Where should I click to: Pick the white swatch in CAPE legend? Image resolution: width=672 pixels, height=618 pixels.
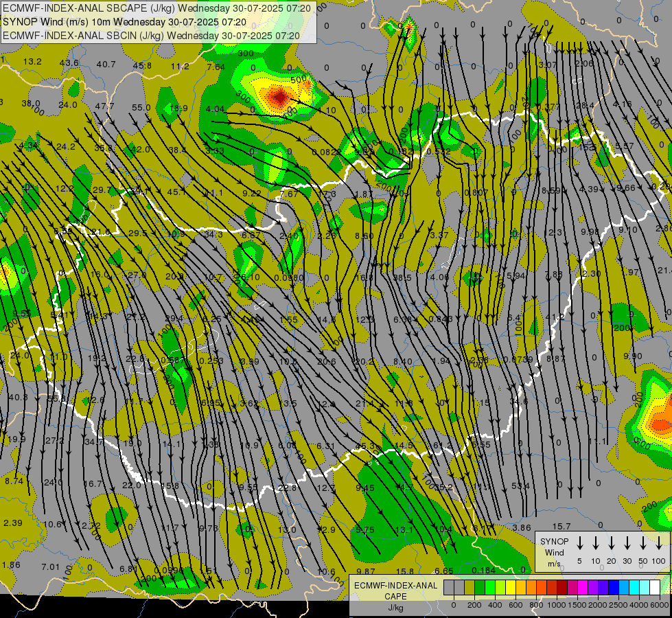(x=654, y=588)
